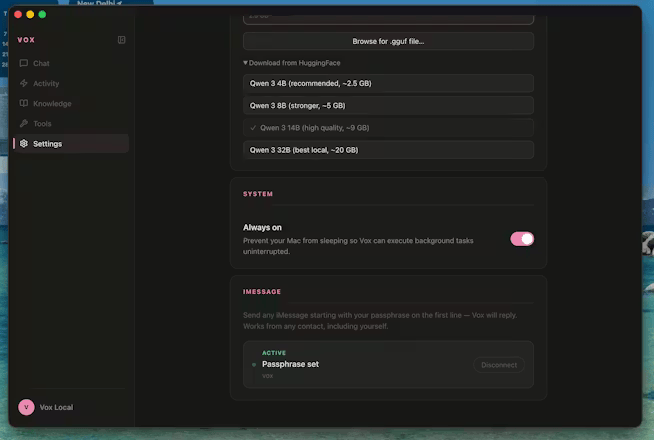Click the Tools wrench icon

pyautogui.click(x=24, y=123)
